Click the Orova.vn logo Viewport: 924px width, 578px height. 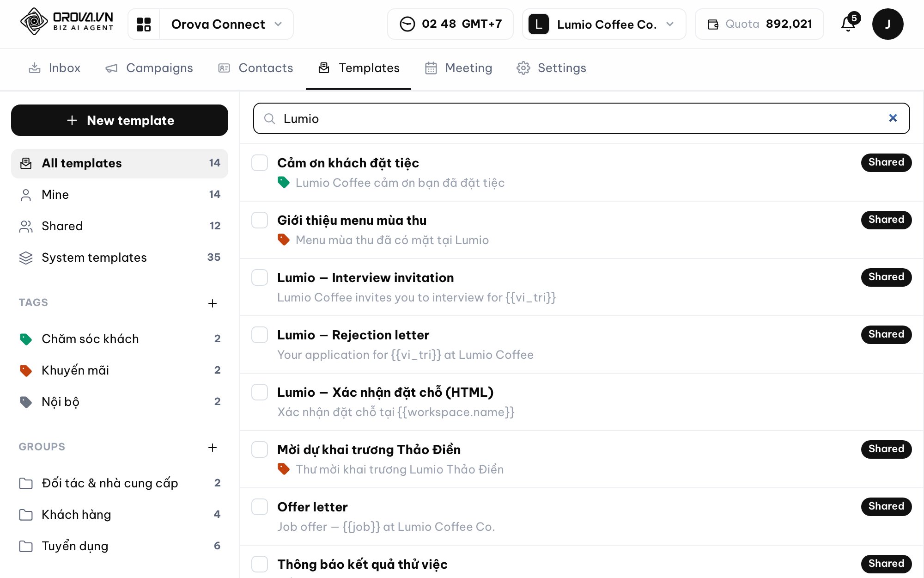pos(67,22)
